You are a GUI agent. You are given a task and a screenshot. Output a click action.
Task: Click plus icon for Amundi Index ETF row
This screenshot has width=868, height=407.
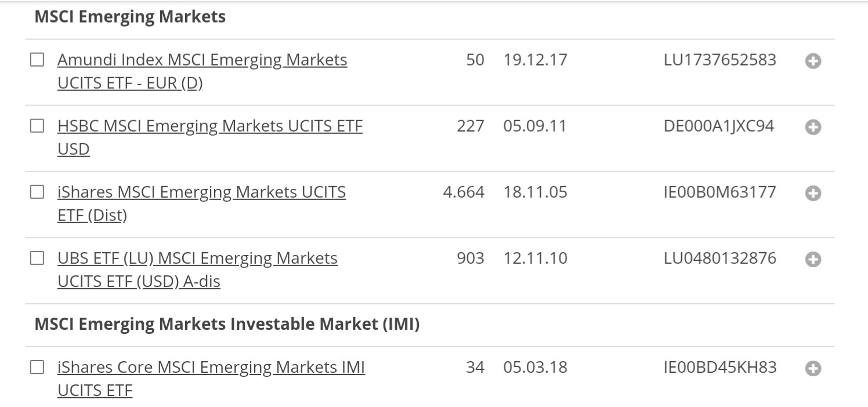(813, 61)
